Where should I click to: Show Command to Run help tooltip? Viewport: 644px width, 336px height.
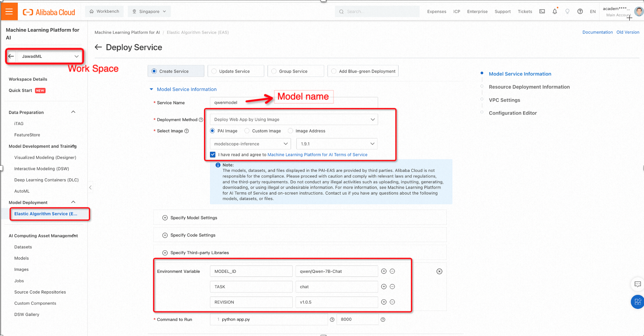click(x=332, y=320)
